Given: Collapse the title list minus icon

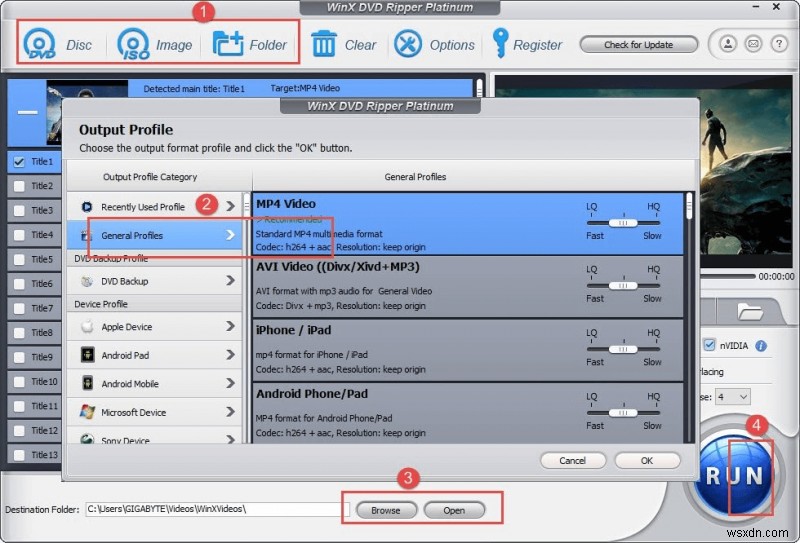Looking at the screenshot, I should 28,112.
